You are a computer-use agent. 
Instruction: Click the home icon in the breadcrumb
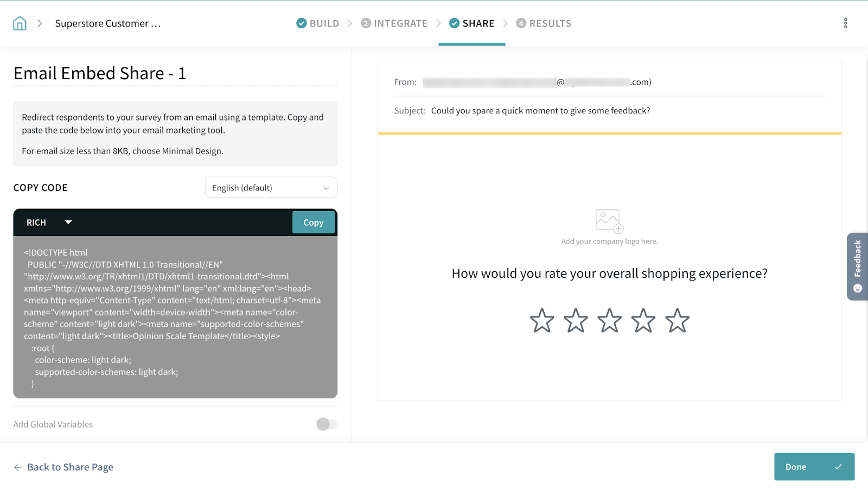20,23
